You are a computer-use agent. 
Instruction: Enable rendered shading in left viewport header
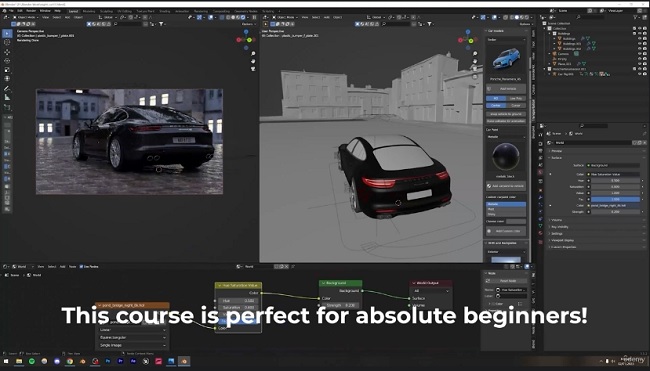243,17
